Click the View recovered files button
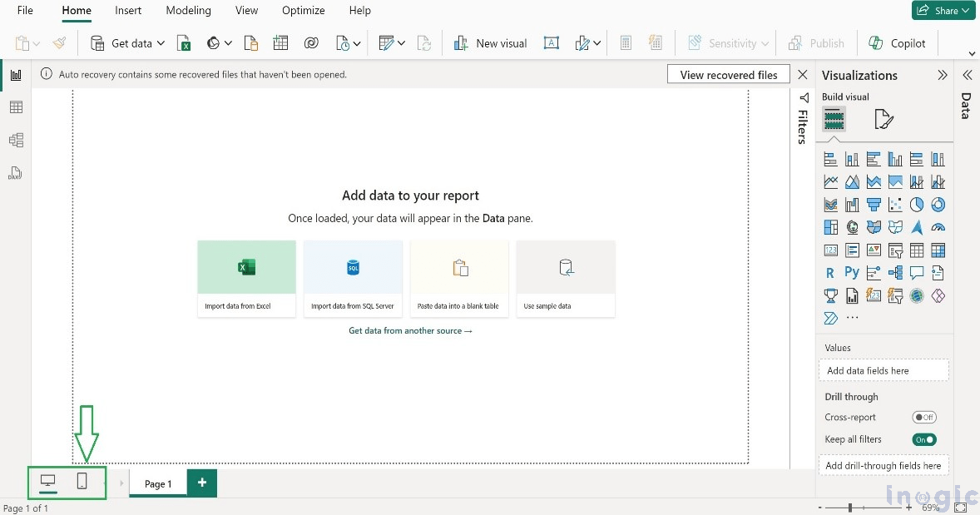Image resolution: width=980 pixels, height=515 pixels. [x=728, y=74]
